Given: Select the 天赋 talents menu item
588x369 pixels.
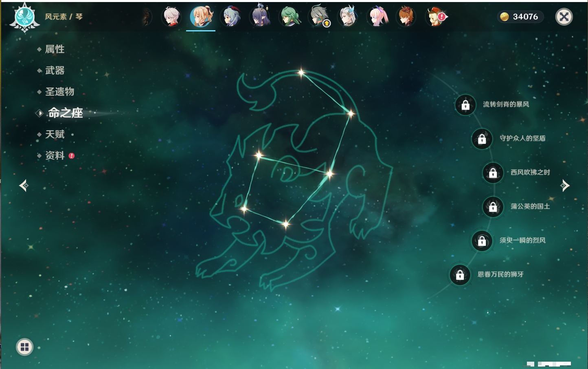Looking at the screenshot, I should coord(55,134).
